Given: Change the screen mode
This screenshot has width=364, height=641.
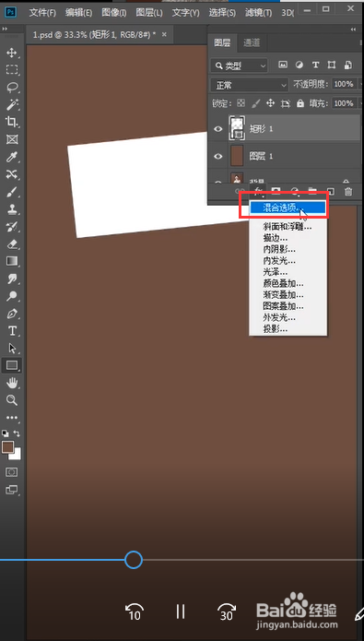Looking at the screenshot, I should (12, 490).
